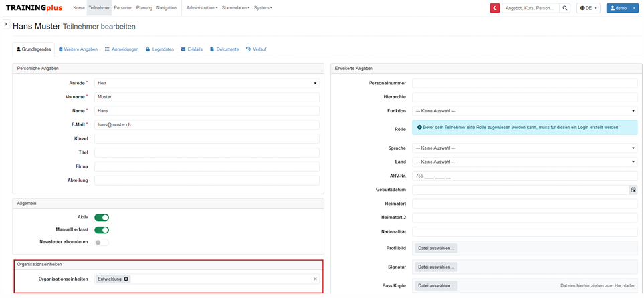The image size is (644, 298).
Task: Click the Vorname input field
Action: pyautogui.click(x=207, y=97)
